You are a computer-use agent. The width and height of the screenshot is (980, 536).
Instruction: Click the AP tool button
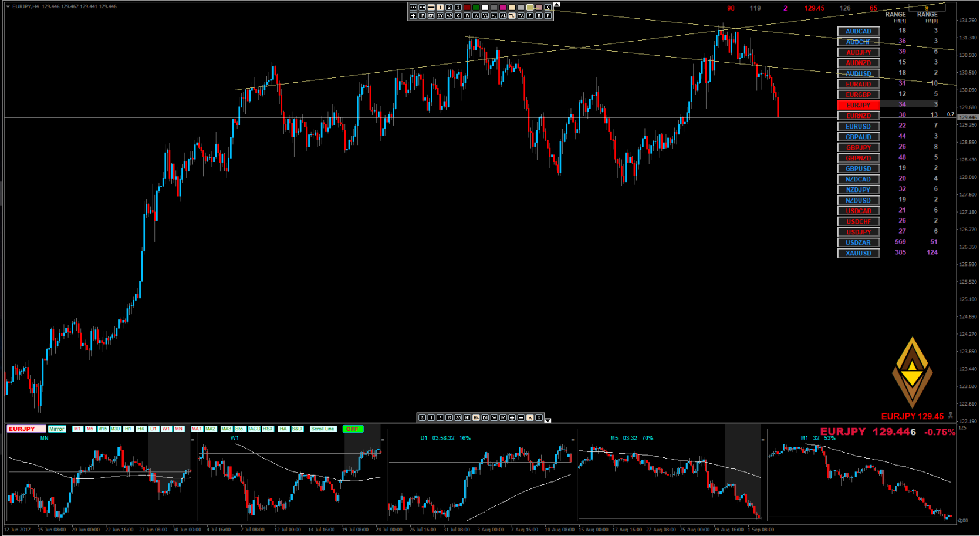coord(449,16)
